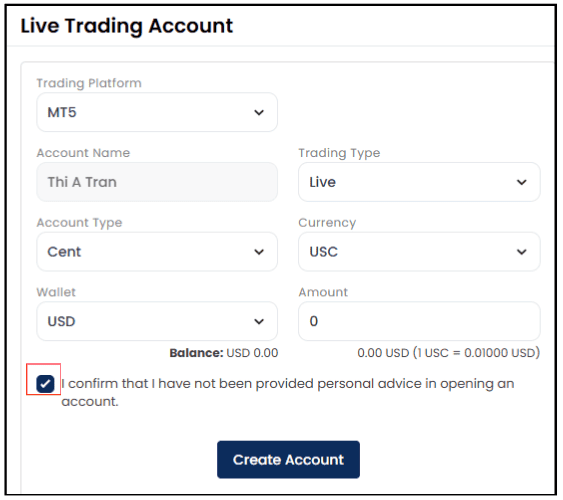
Task: Click the chevron arrow in Trading Type field
Action: point(521,182)
